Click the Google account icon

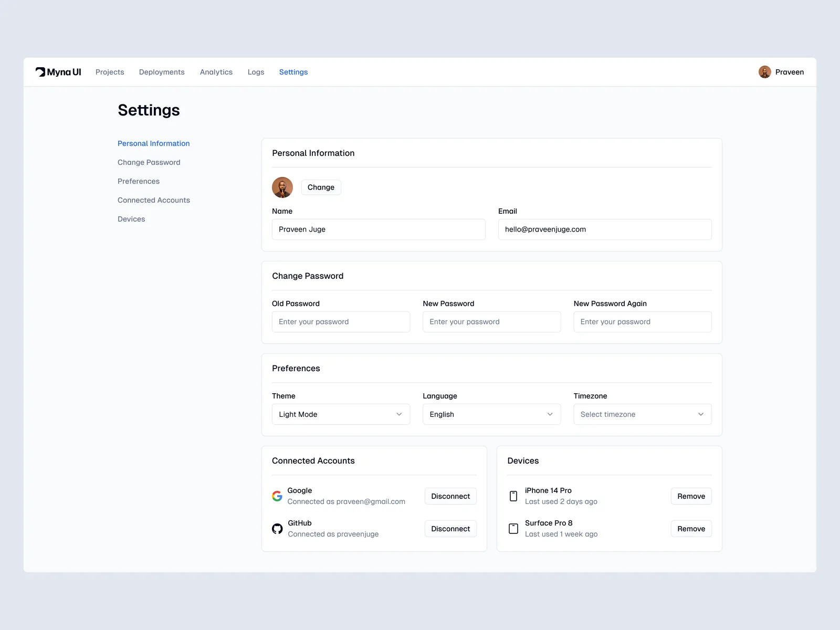277,496
